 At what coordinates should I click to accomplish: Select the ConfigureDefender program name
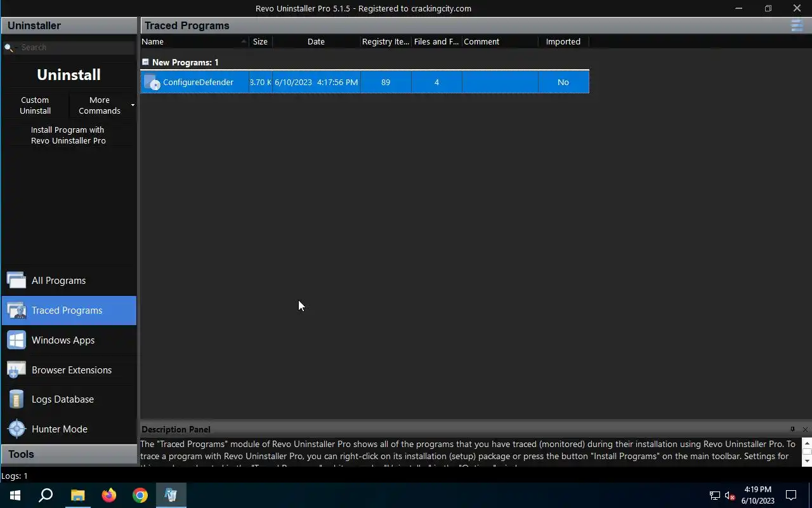coord(198,82)
